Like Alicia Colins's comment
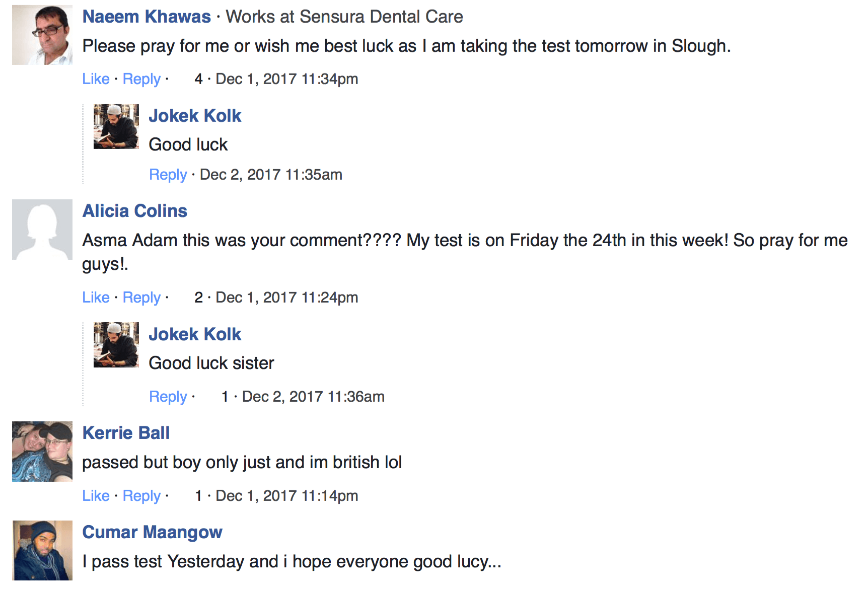This screenshot has width=868, height=589. pyautogui.click(x=96, y=298)
